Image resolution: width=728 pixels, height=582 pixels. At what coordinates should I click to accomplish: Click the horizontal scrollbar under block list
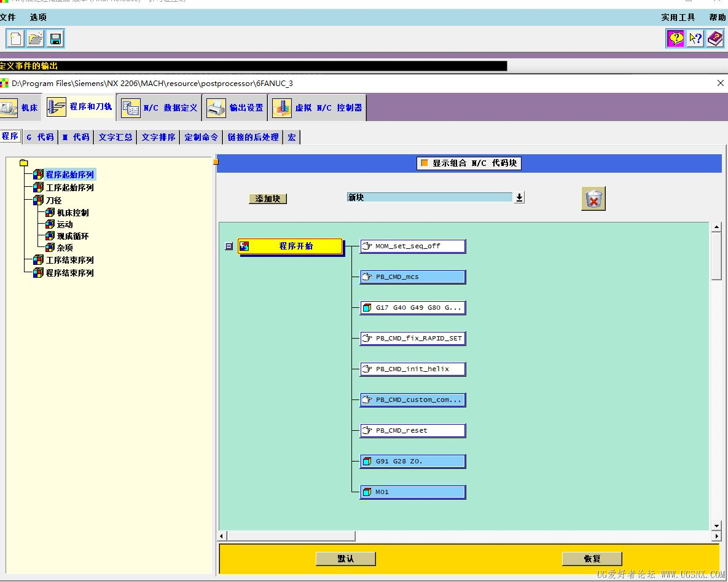469,536
